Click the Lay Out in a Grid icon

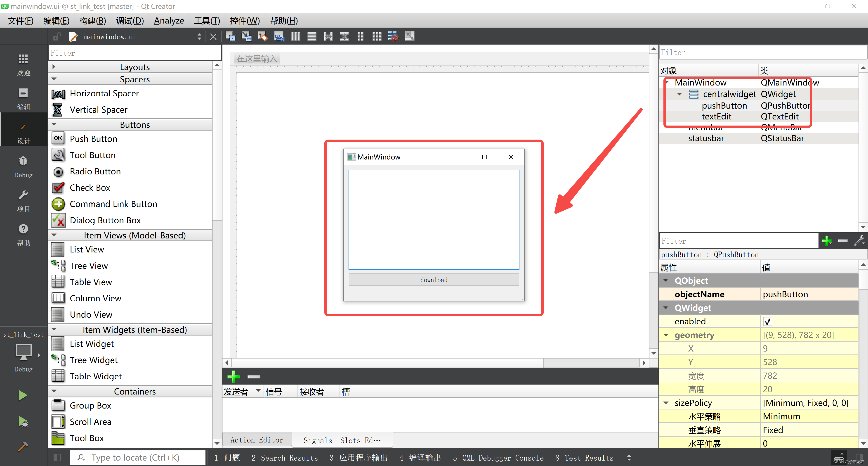click(x=376, y=36)
